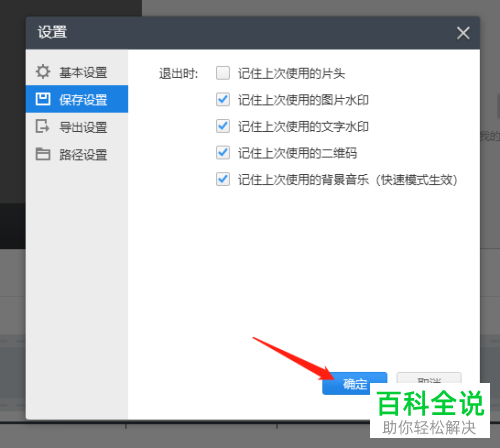500x448 pixels.
Task: Go to the 路径设置 tab
Action: coord(77,154)
